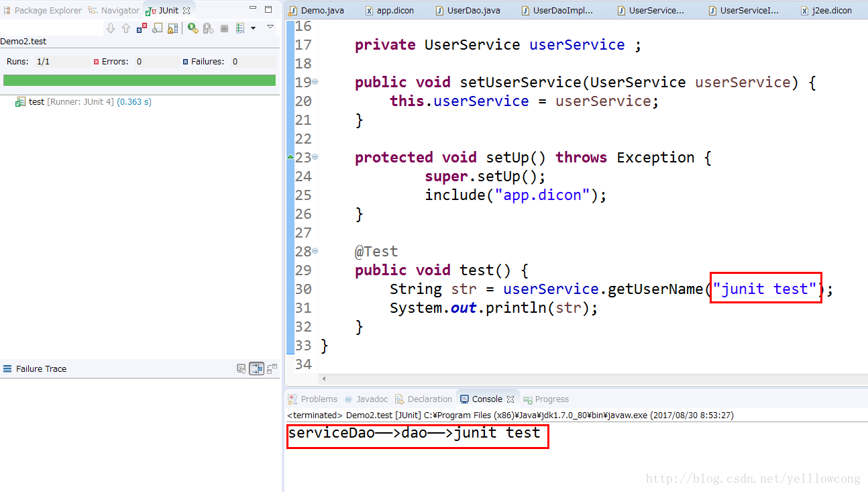Rerun failed tests first icon

pyautogui.click(x=208, y=28)
